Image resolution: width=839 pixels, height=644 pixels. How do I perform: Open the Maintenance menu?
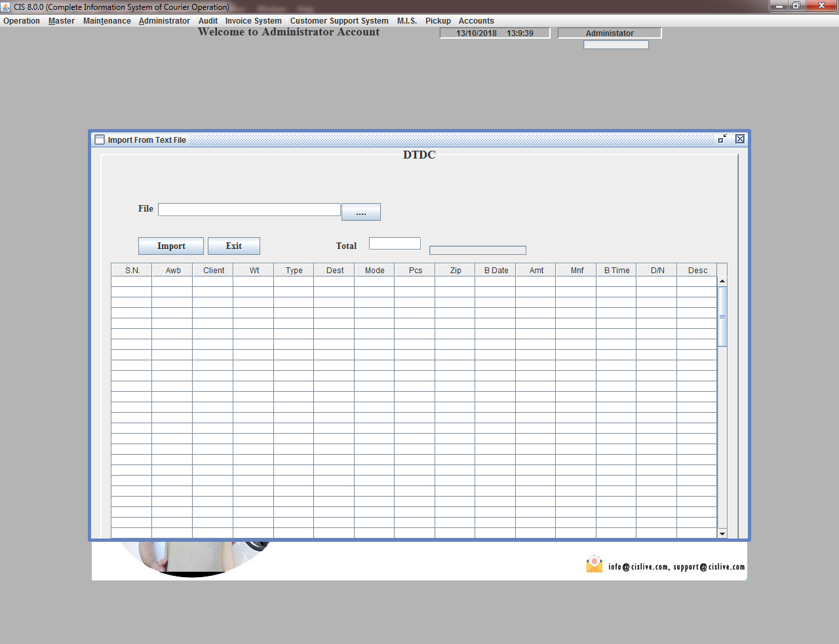(x=107, y=21)
